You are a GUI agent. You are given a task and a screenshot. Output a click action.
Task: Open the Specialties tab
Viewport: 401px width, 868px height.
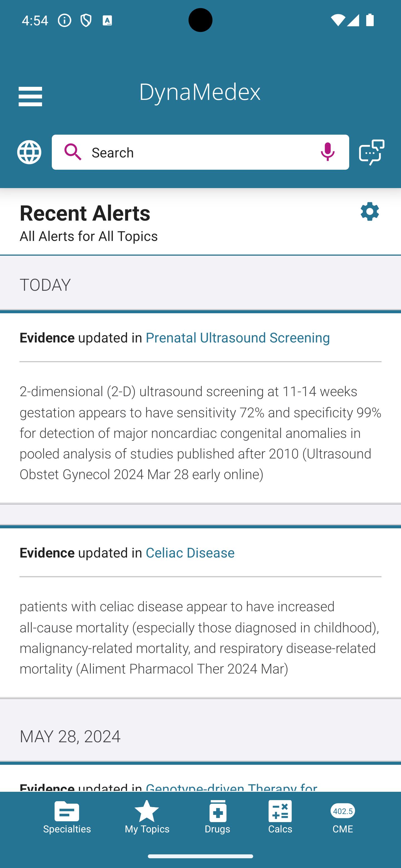coord(67,817)
